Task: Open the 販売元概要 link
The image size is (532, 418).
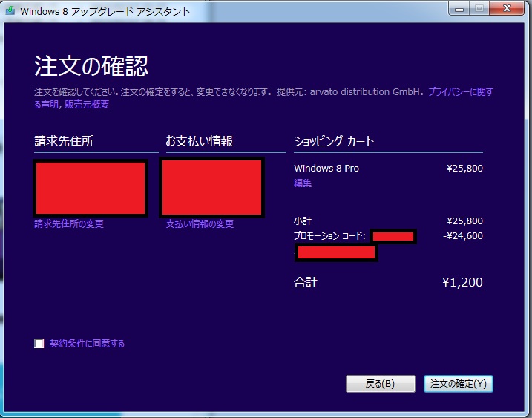Action: (x=87, y=104)
